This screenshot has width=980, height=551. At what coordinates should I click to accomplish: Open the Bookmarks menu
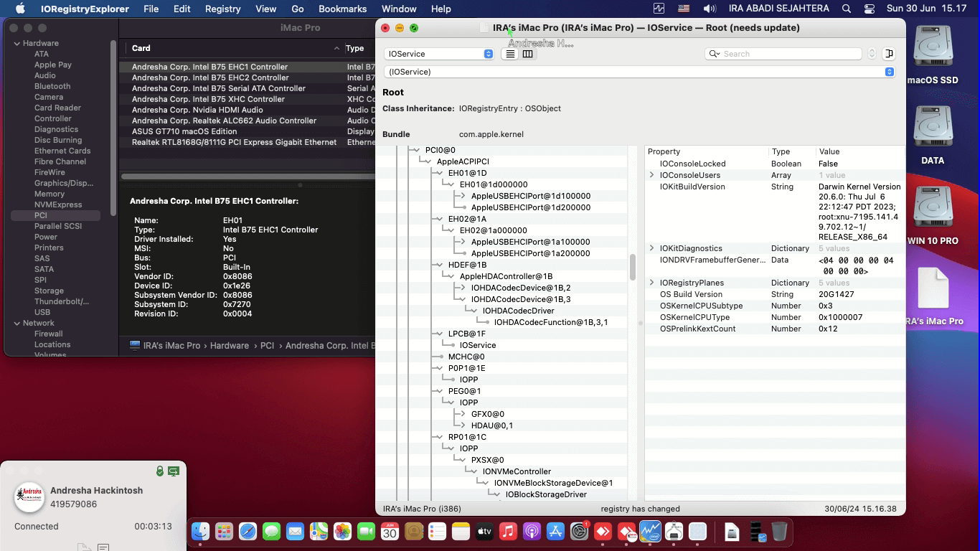342,9
